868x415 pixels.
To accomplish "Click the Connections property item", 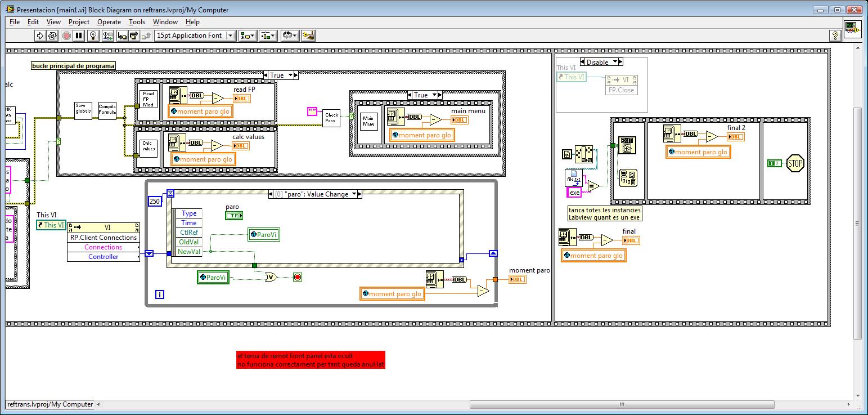I will pyautogui.click(x=104, y=247).
